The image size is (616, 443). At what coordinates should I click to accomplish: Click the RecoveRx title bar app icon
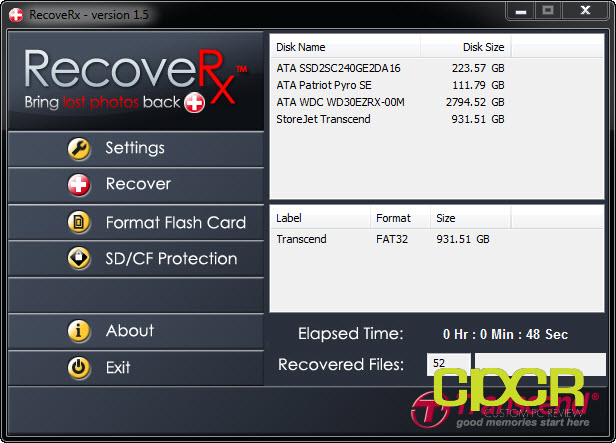(16, 15)
